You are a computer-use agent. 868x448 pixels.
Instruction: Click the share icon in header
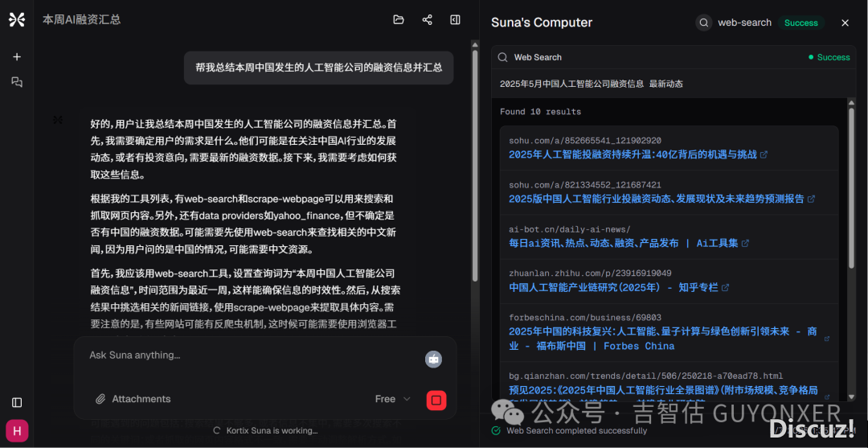click(427, 20)
